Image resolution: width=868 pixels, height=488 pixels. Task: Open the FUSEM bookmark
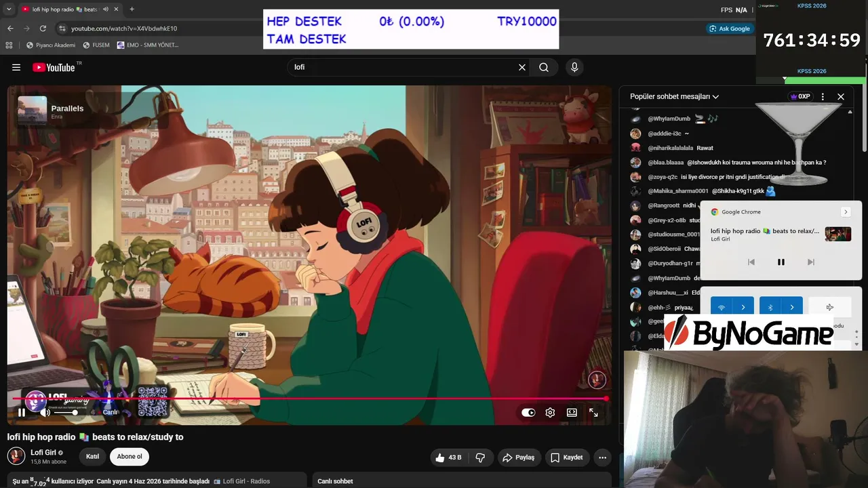(x=96, y=45)
